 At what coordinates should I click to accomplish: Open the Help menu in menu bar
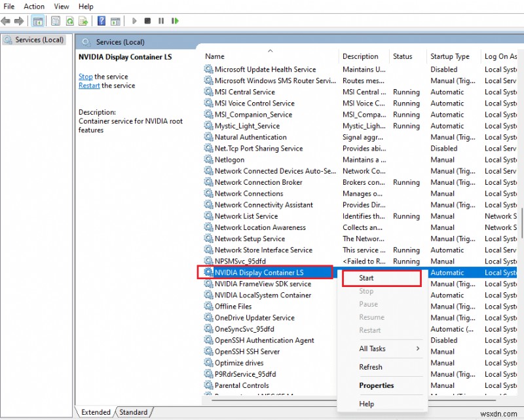pyautogui.click(x=86, y=7)
